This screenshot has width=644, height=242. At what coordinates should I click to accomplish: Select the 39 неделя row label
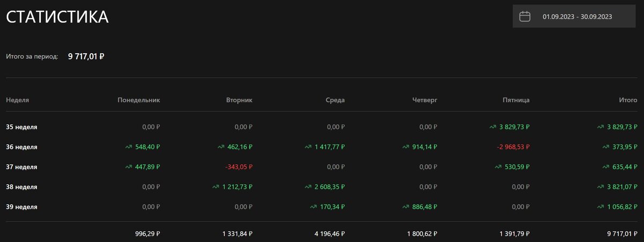pos(21,207)
